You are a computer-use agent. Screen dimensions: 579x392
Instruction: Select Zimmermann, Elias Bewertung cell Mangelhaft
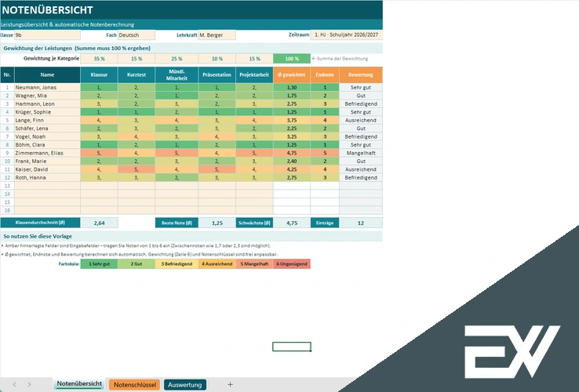(x=361, y=153)
